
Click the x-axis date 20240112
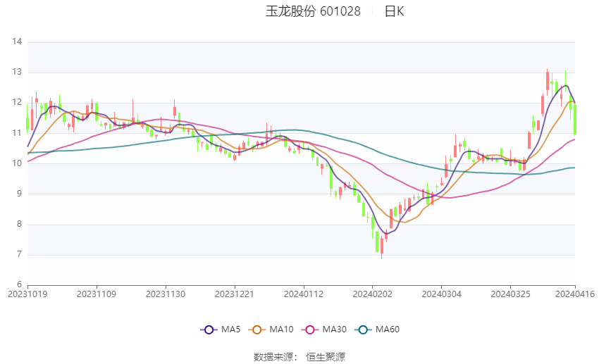point(303,294)
